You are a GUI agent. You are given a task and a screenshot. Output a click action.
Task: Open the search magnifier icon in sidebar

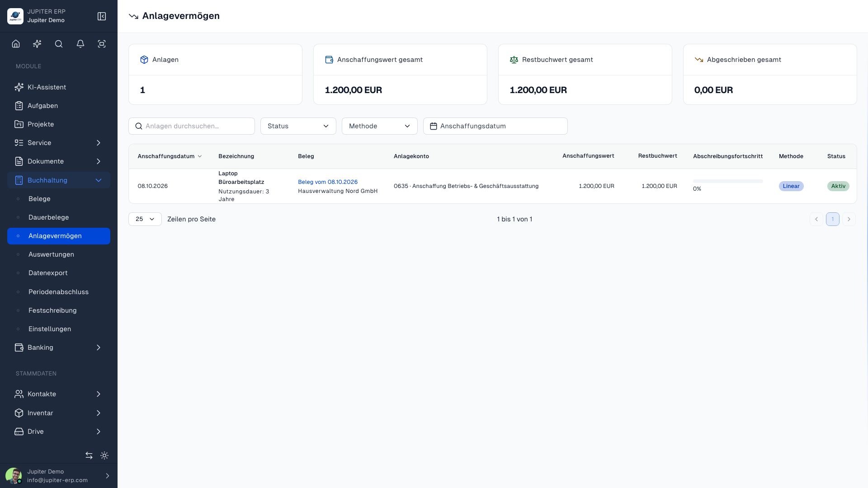click(59, 44)
